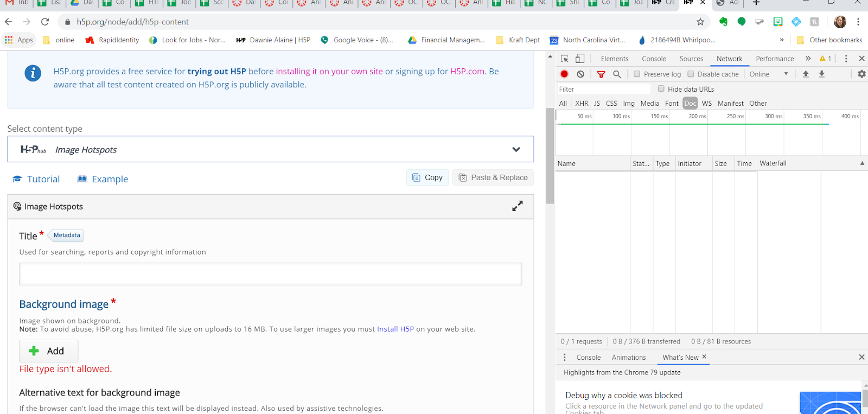Viewport: 868px width, 414px height.
Task: Go back to previous page
Action: (8, 22)
